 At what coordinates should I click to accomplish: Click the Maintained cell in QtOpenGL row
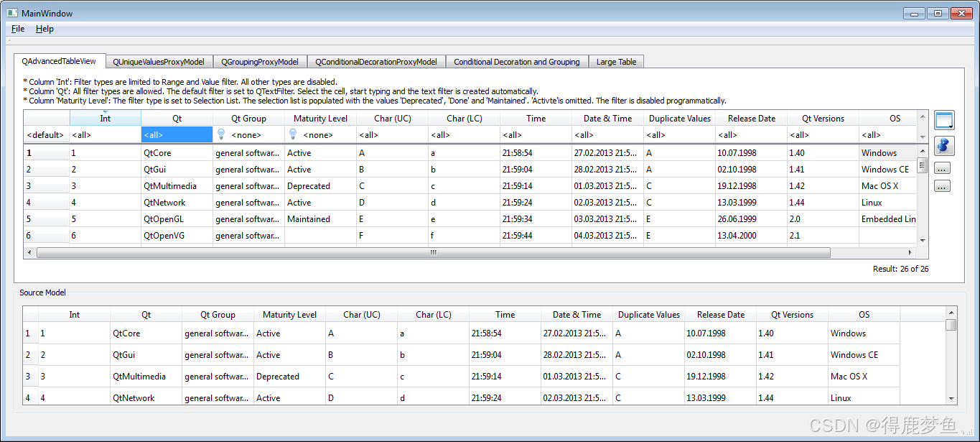pos(320,219)
